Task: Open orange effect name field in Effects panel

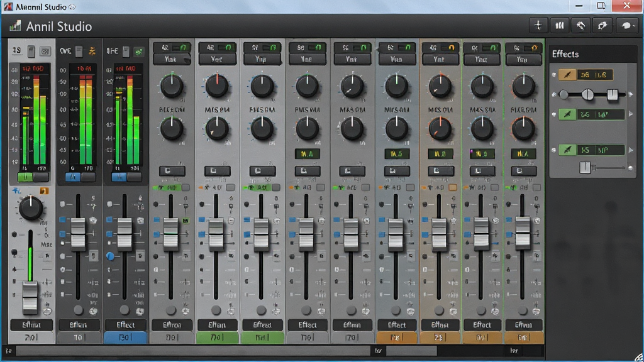Action: pos(595,75)
